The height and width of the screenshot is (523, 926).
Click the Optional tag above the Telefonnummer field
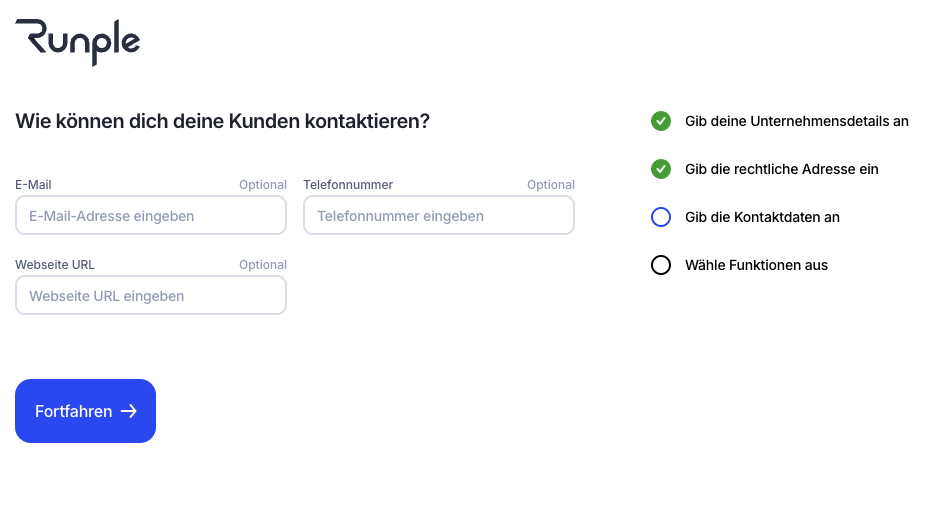click(x=551, y=185)
